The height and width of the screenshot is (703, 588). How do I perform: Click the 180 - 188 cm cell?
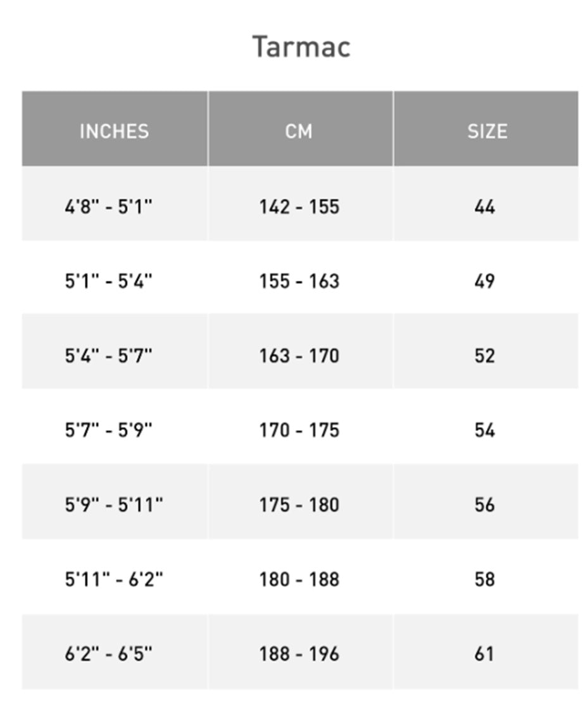pyautogui.click(x=299, y=579)
